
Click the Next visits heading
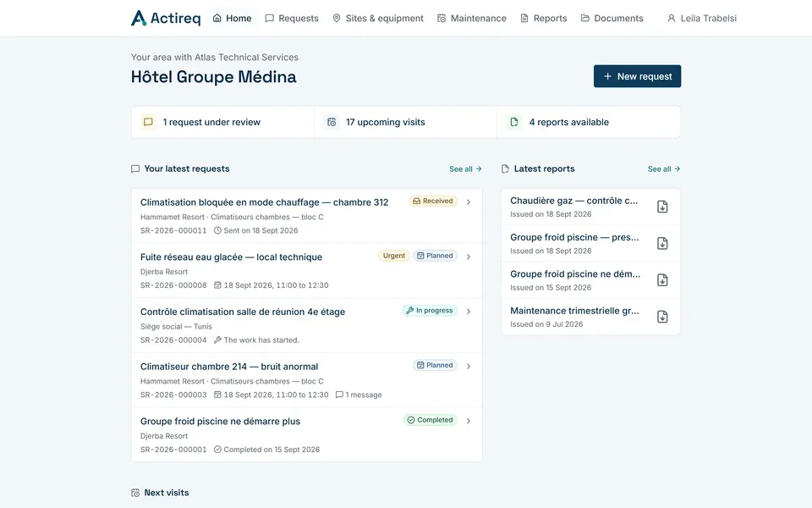(167, 493)
